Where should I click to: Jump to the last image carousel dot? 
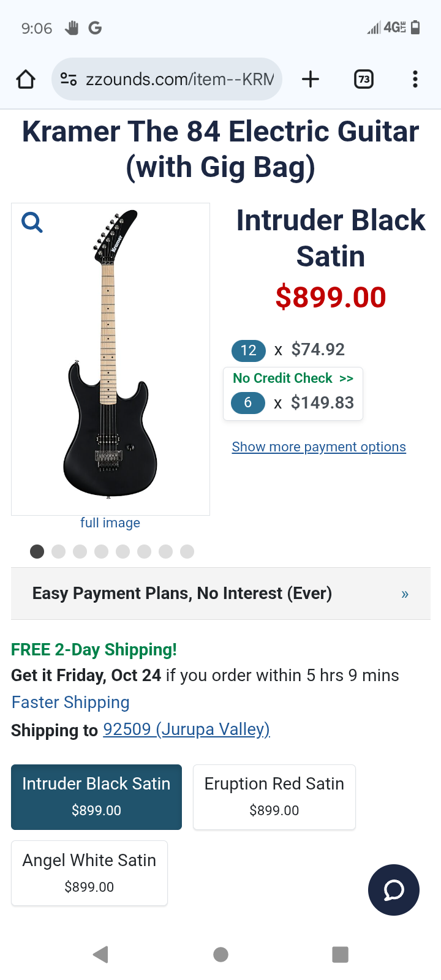coord(187,552)
